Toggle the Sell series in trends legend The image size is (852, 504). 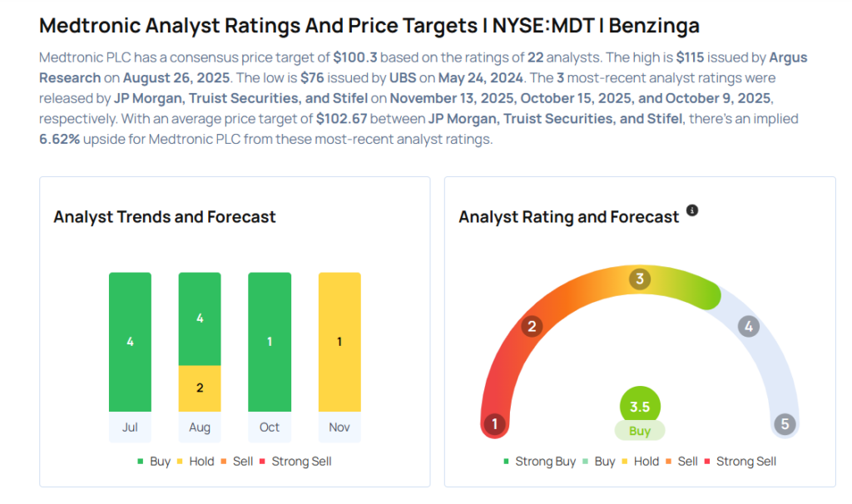240,462
